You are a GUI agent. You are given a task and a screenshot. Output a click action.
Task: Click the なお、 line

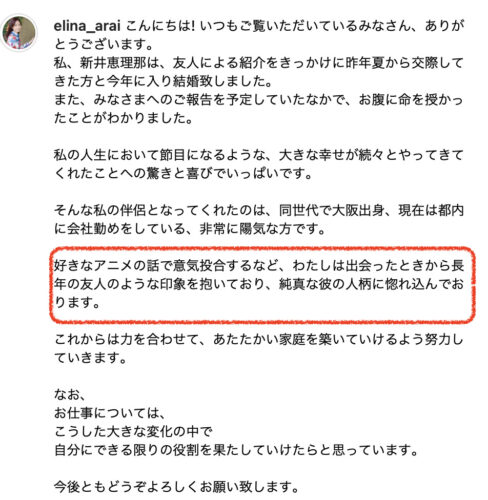tap(70, 395)
